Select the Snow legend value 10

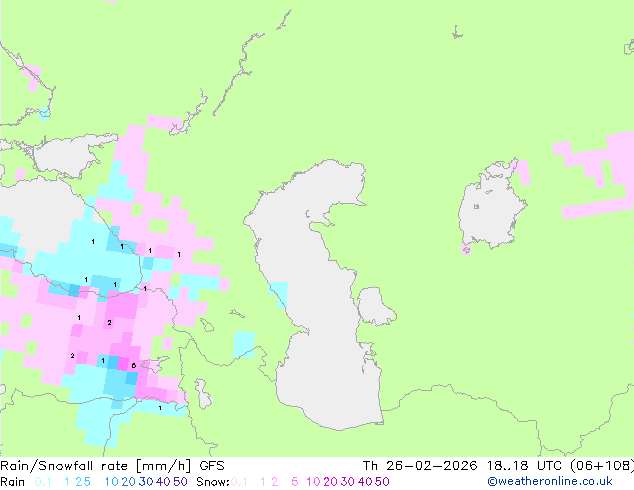click(x=313, y=482)
